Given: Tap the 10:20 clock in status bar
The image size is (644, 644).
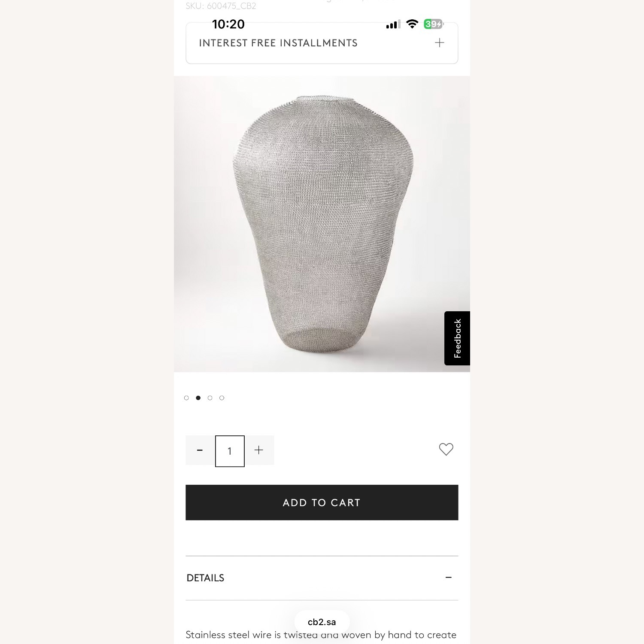Looking at the screenshot, I should point(228,24).
